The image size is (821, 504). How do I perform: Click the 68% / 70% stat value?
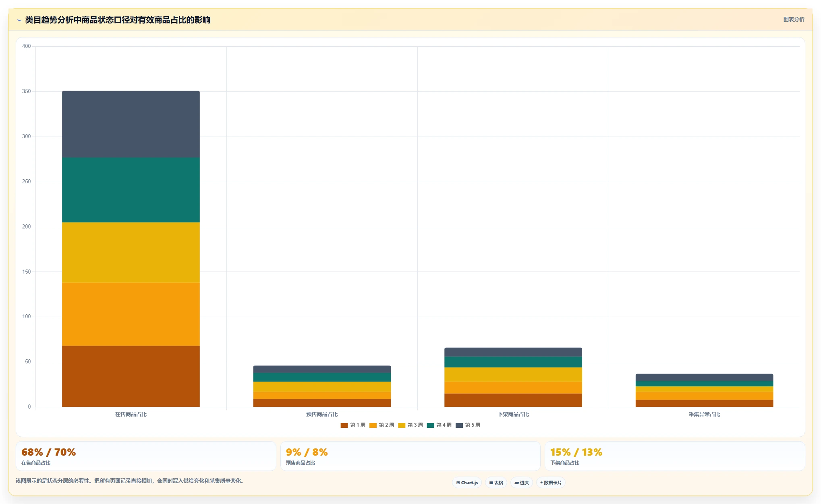click(48, 452)
